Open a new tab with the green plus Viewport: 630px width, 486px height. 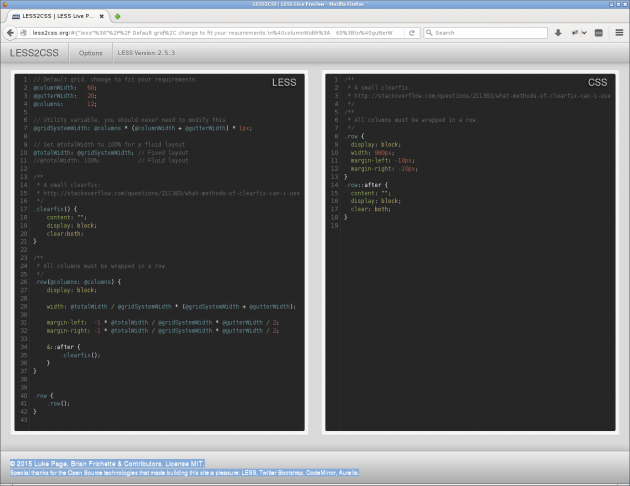tap(118, 16)
